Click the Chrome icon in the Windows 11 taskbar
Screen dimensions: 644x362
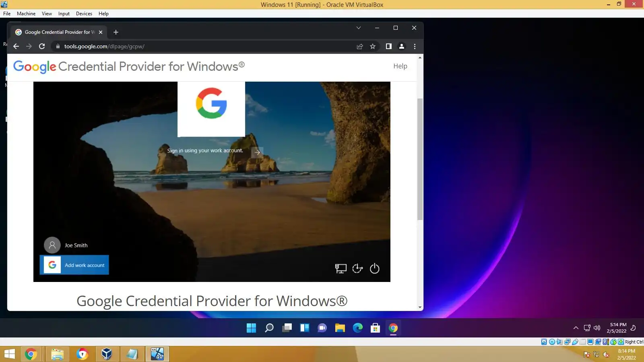pyautogui.click(x=393, y=328)
